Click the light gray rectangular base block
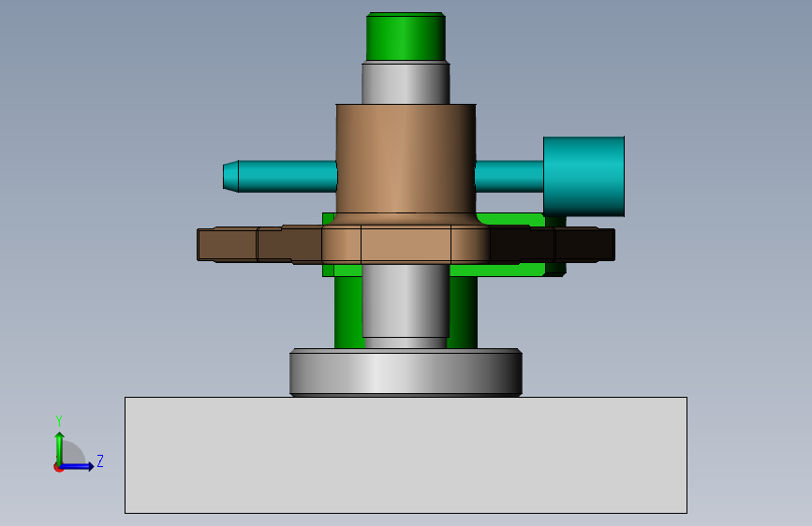The width and height of the screenshot is (812, 526). (x=406, y=455)
